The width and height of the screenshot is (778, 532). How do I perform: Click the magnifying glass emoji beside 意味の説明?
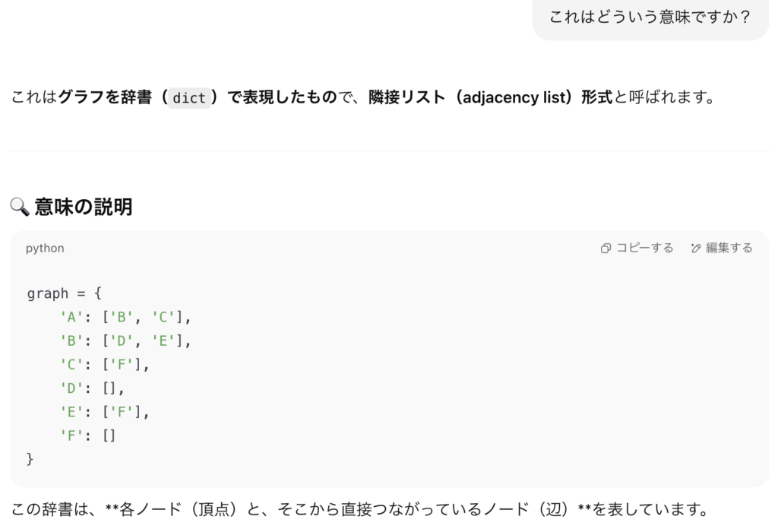[x=20, y=207]
